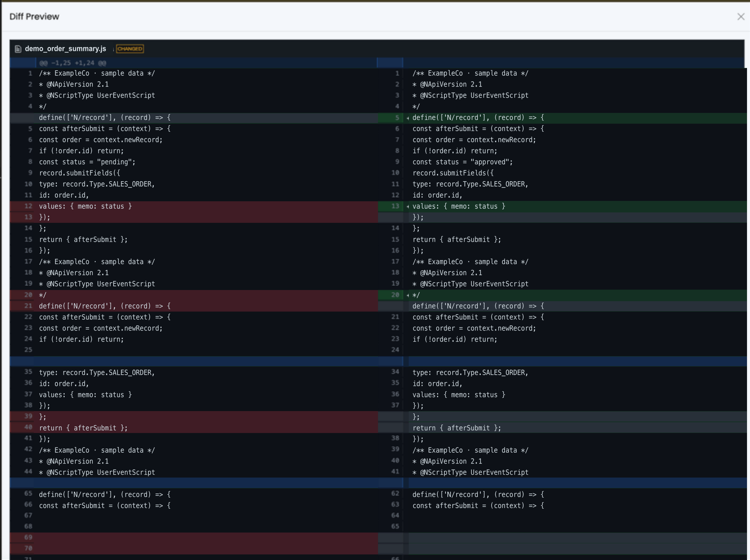
Task: Click right-pane line 62 'define' statement
Action: coord(478,494)
